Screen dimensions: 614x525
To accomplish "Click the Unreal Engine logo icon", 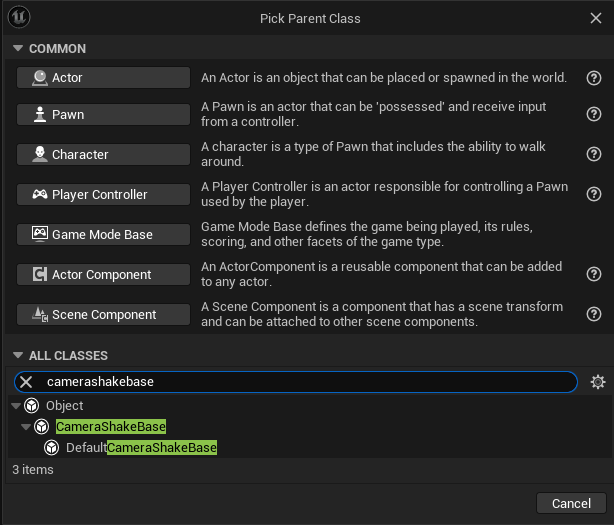I will (x=19, y=17).
